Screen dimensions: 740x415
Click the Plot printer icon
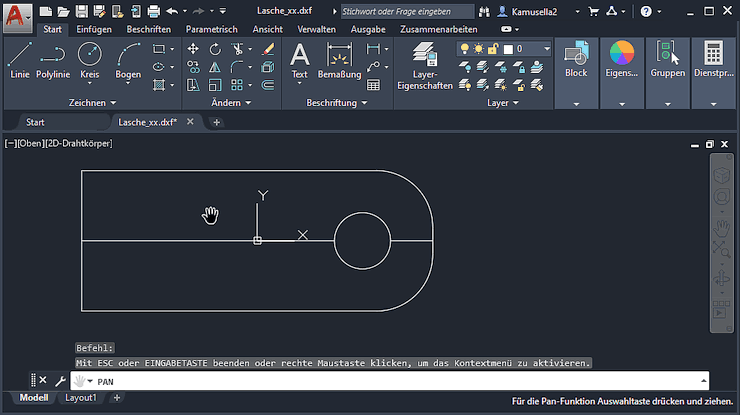[153, 11]
